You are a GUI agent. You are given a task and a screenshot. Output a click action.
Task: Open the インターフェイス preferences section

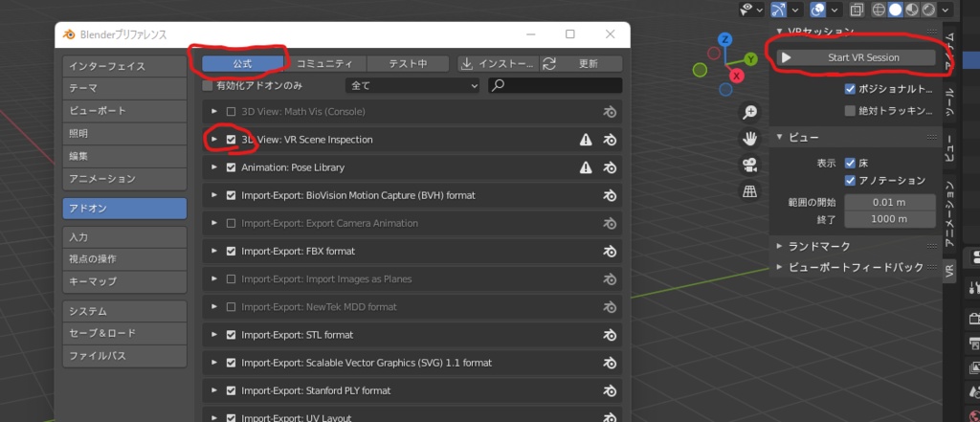pos(125,66)
